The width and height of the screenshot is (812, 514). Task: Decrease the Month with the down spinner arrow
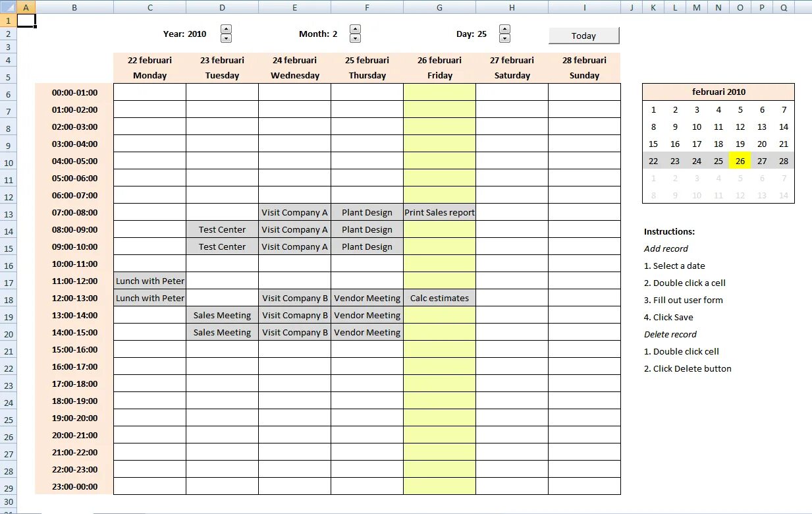click(x=355, y=38)
